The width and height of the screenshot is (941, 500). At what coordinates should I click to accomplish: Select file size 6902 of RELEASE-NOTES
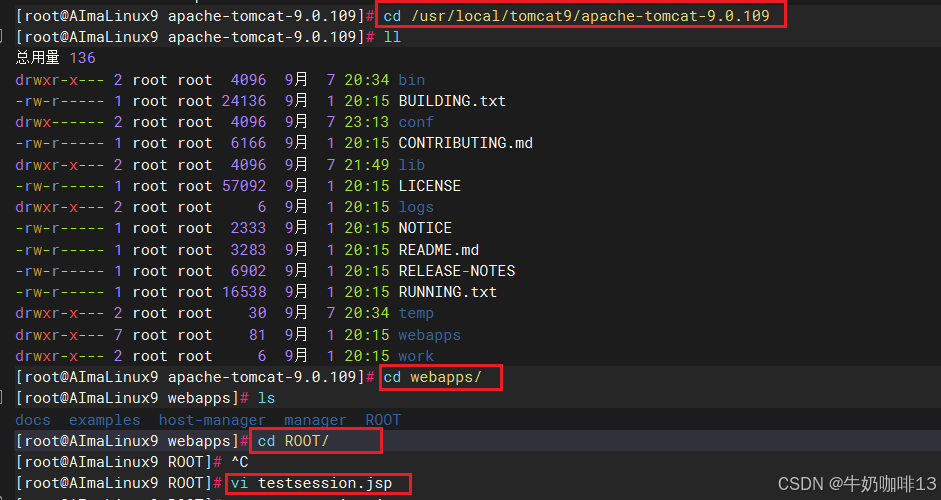point(248,271)
